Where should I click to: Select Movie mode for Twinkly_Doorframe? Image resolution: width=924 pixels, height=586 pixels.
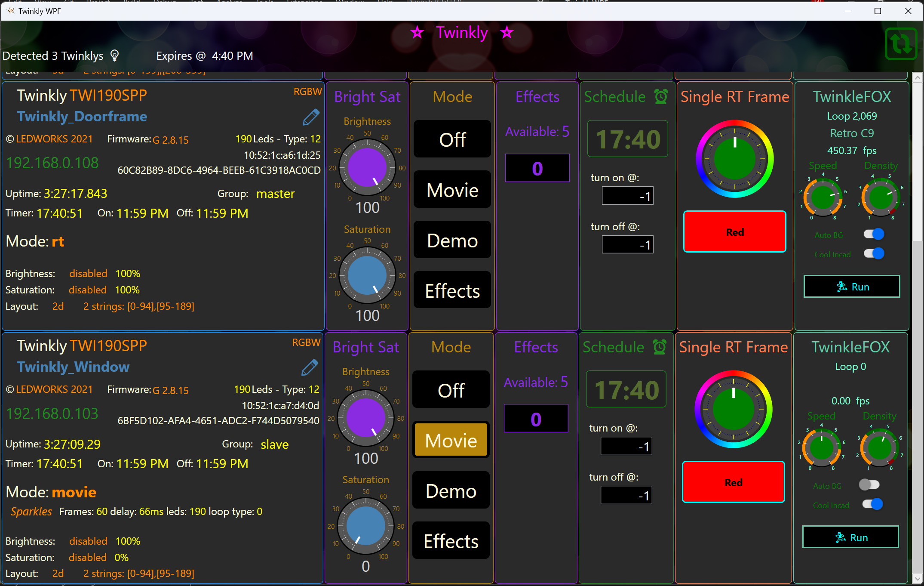[452, 190]
